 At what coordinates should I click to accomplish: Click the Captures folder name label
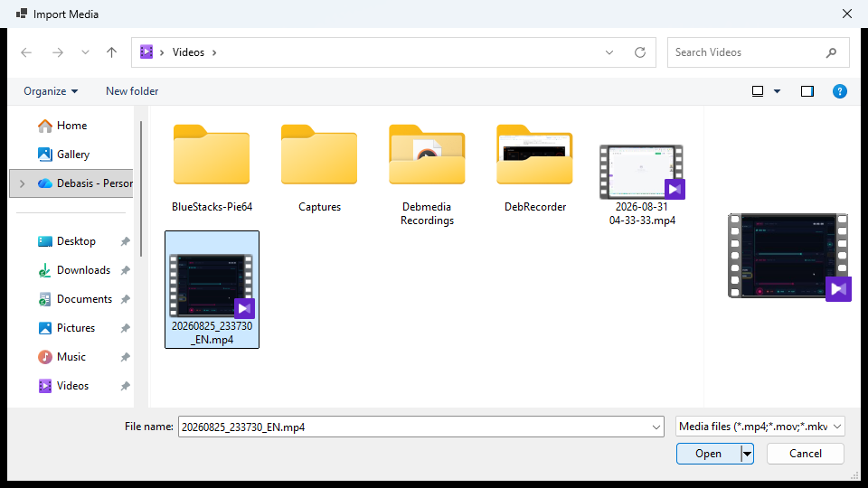pos(319,207)
